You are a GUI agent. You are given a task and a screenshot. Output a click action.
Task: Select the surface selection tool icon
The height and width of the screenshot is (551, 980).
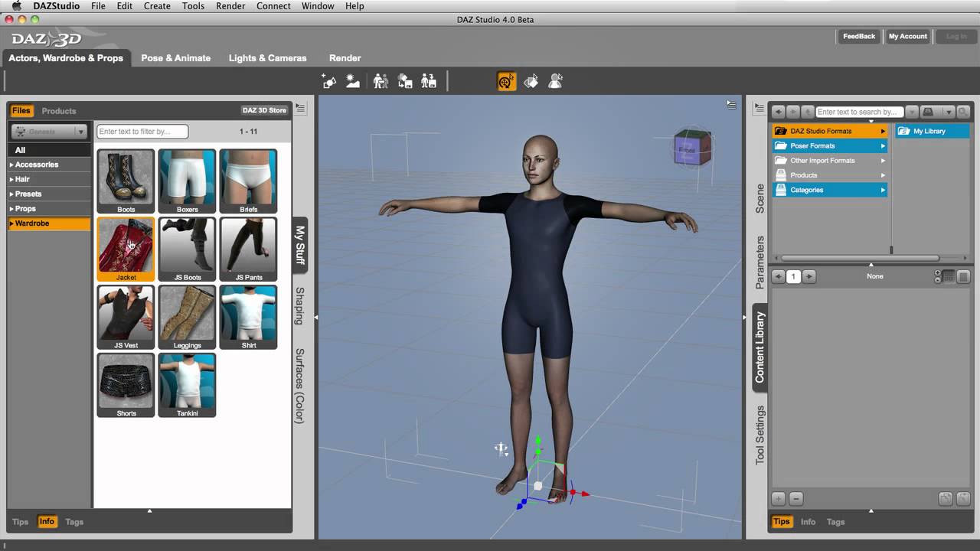[x=531, y=81]
